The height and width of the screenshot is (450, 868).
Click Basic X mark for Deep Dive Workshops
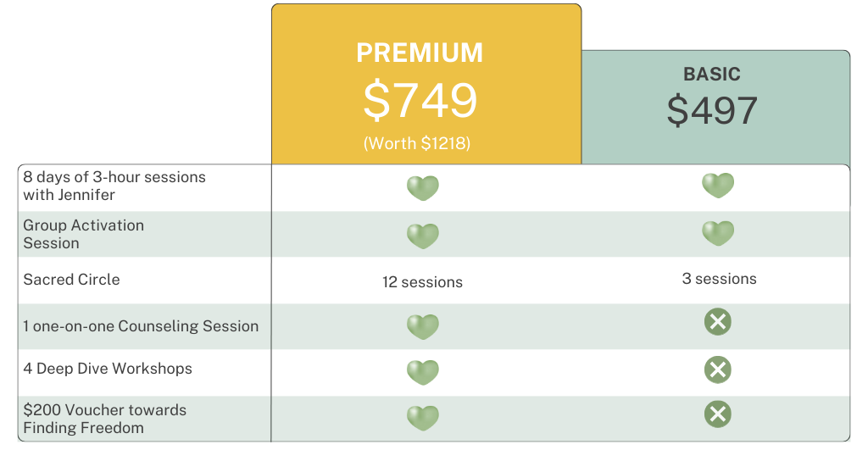(x=718, y=369)
